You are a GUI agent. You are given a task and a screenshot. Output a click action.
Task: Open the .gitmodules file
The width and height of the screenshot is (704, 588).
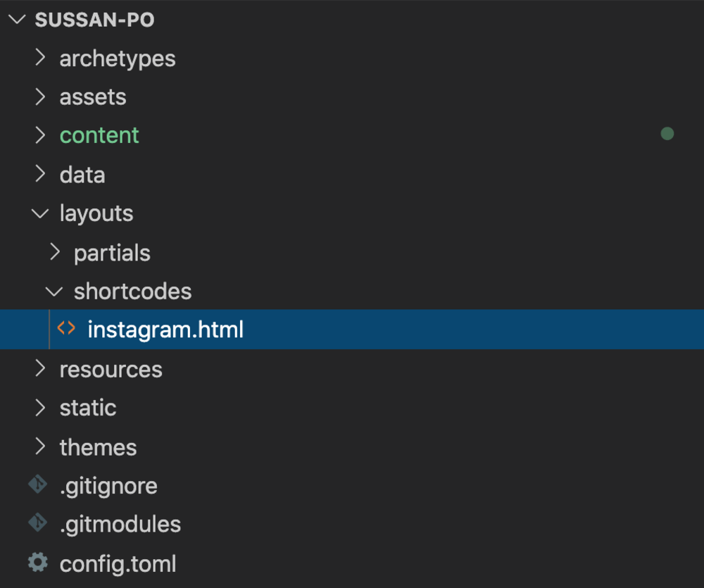(120, 525)
